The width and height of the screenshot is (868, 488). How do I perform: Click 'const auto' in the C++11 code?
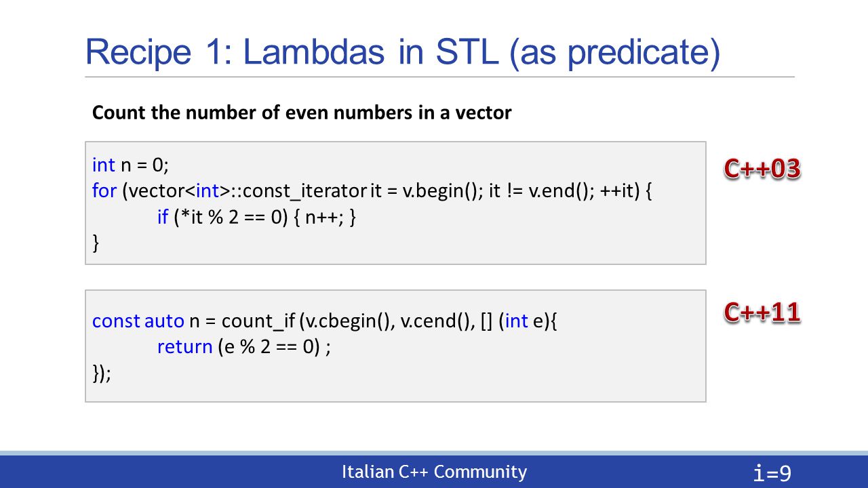(138, 321)
